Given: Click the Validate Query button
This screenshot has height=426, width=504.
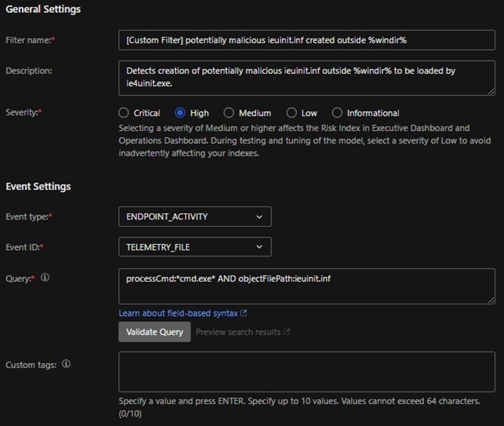Looking at the screenshot, I should [155, 332].
